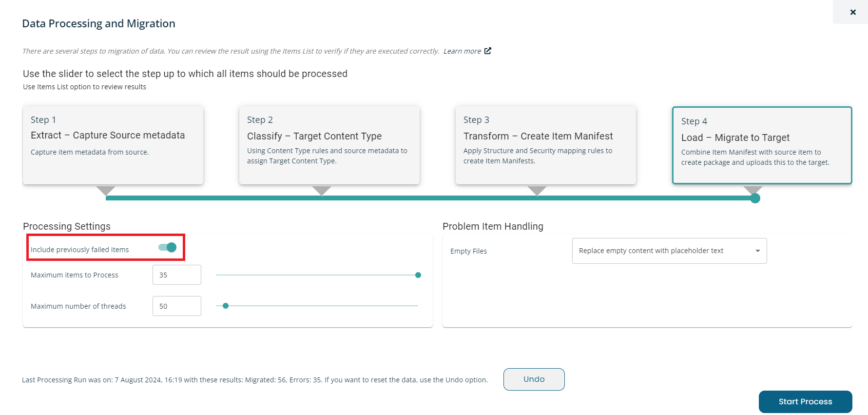
Task: Choose the Step 3 Transform card
Action: click(x=546, y=145)
